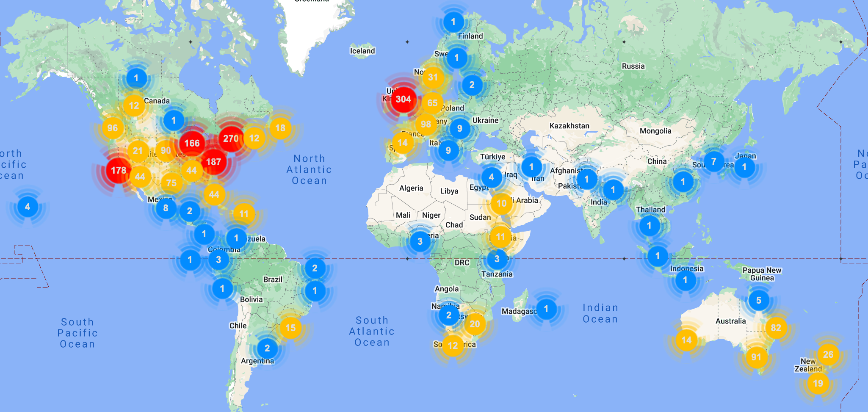Open the yellow 20 cluster in southern Africa
The height and width of the screenshot is (412, 868).
point(475,324)
